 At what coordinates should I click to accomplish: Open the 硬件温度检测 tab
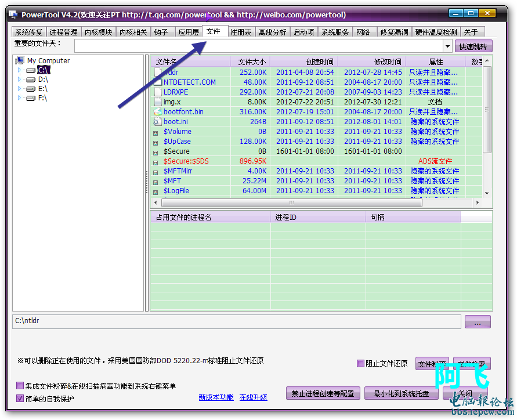(x=436, y=32)
